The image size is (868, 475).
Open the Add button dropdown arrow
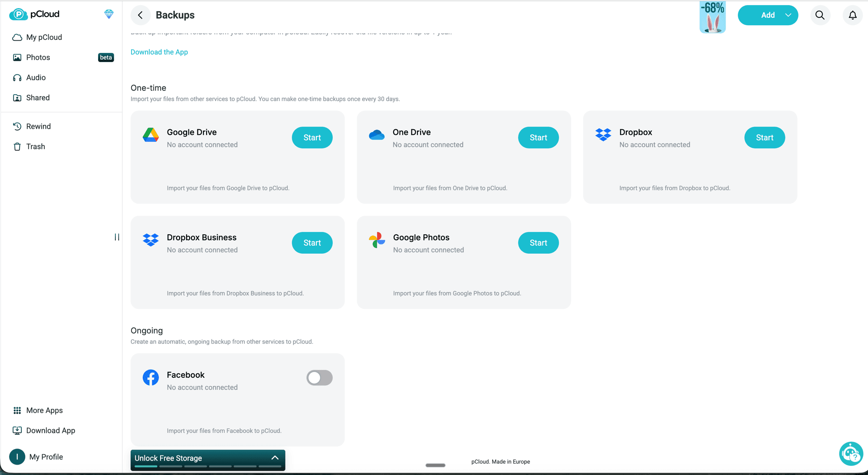pos(788,15)
